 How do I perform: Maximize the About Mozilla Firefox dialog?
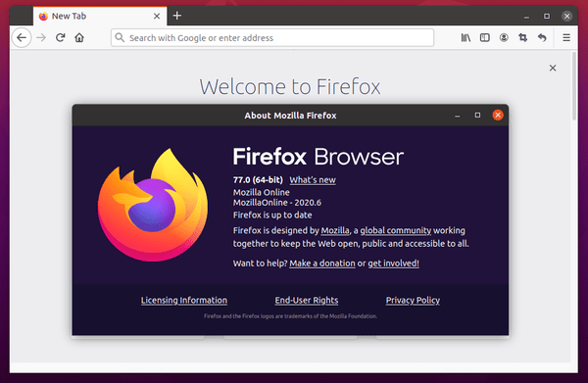[477, 115]
